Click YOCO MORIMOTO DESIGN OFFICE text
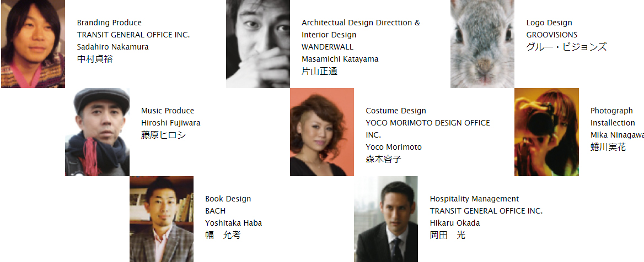The height and width of the screenshot is (262, 644). click(x=428, y=123)
